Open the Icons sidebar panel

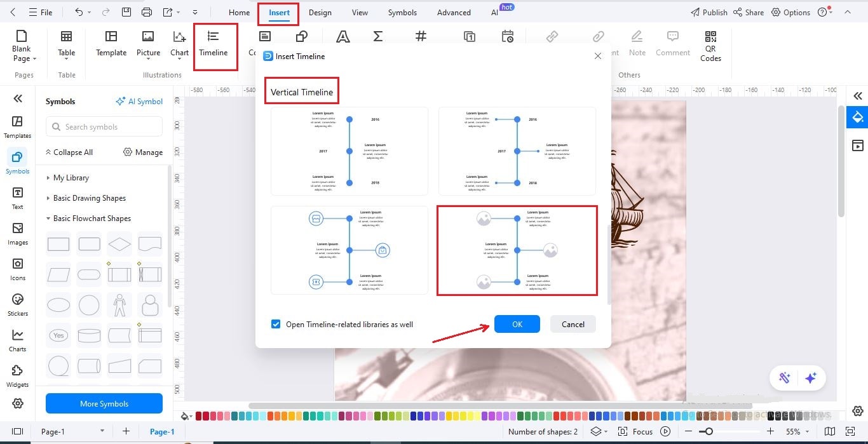[18, 269]
